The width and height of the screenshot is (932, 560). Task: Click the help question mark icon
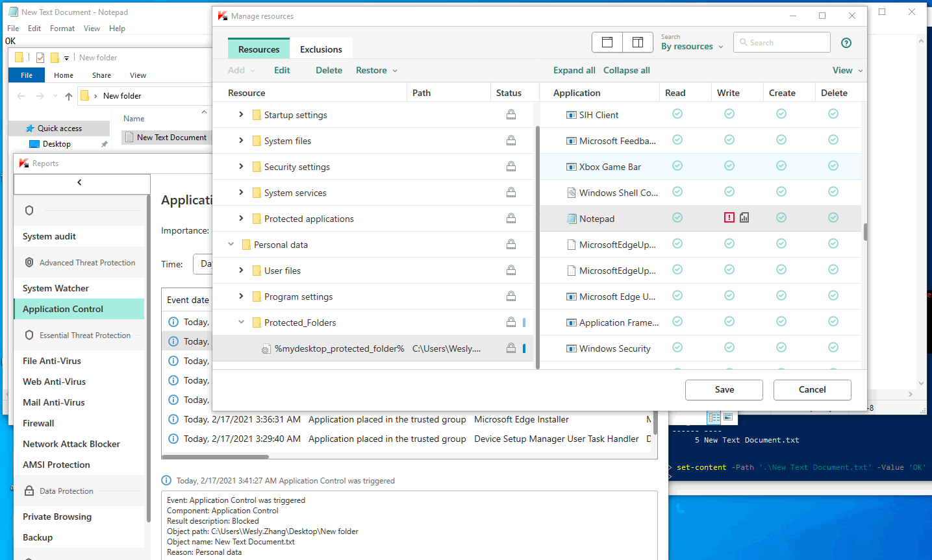point(846,43)
